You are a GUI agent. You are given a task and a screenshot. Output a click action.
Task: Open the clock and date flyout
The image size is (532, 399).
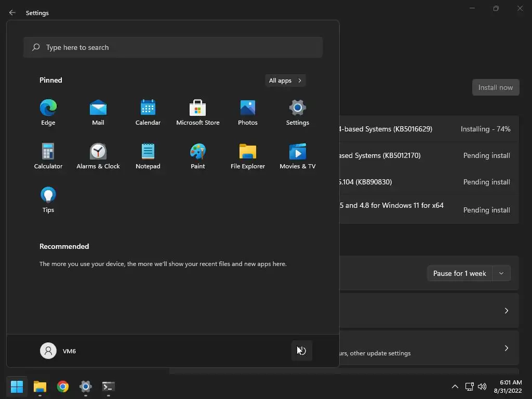[508, 387]
